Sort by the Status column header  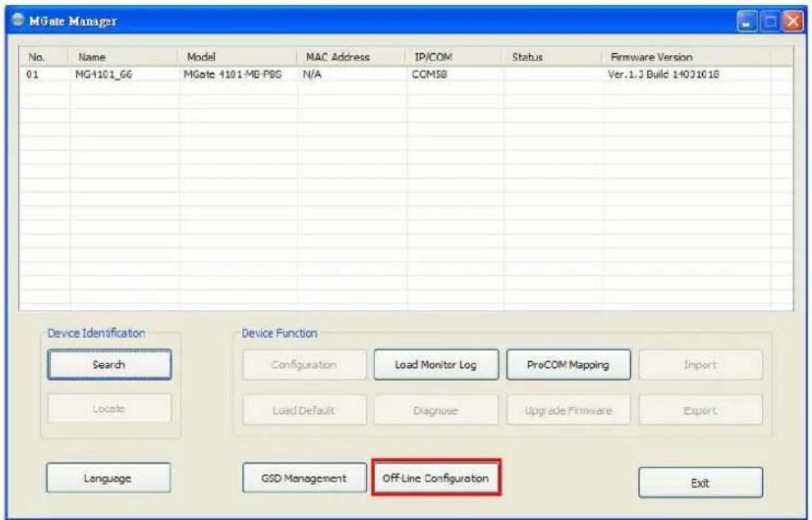click(x=553, y=57)
